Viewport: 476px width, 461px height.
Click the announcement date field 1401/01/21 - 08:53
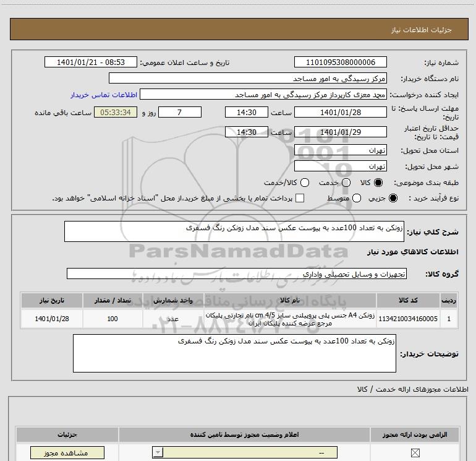point(91,62)
